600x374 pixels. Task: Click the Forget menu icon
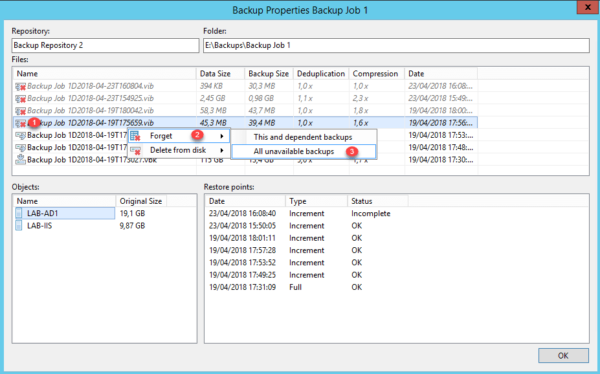135,136
